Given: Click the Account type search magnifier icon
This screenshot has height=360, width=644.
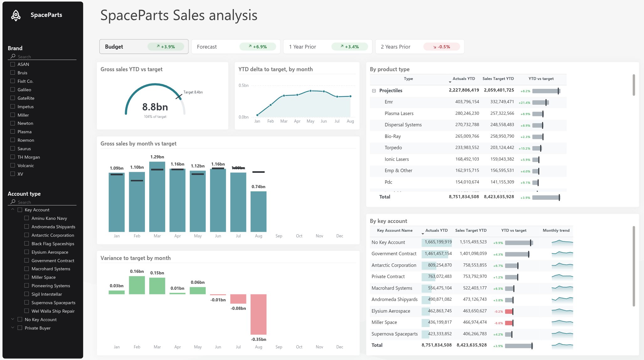Looking at the screenshot, I should click(x=13, y=202).
